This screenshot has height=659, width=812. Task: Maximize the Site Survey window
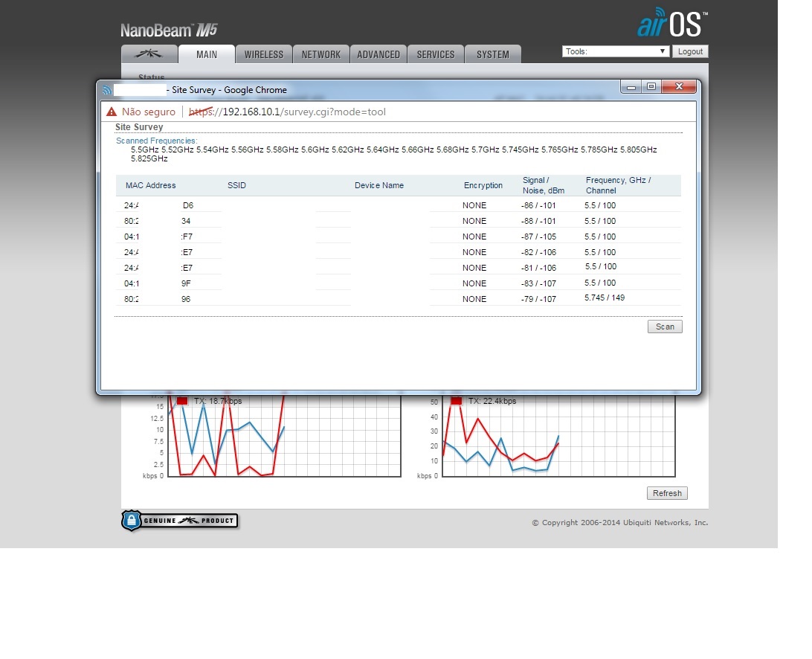coord(651,86)
